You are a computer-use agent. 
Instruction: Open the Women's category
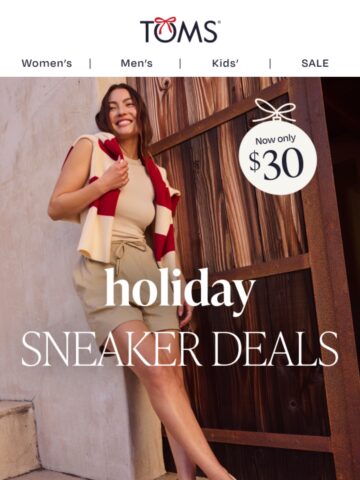(x=47, y=63)
